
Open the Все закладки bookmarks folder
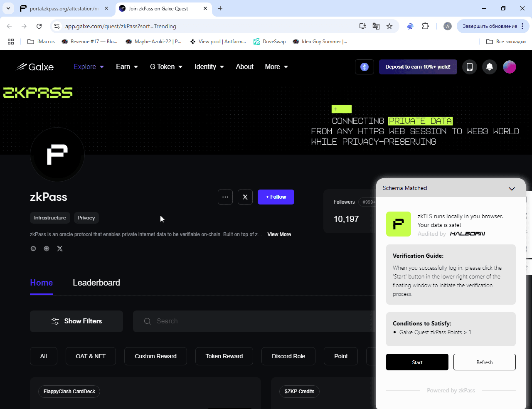coord(506,42)
